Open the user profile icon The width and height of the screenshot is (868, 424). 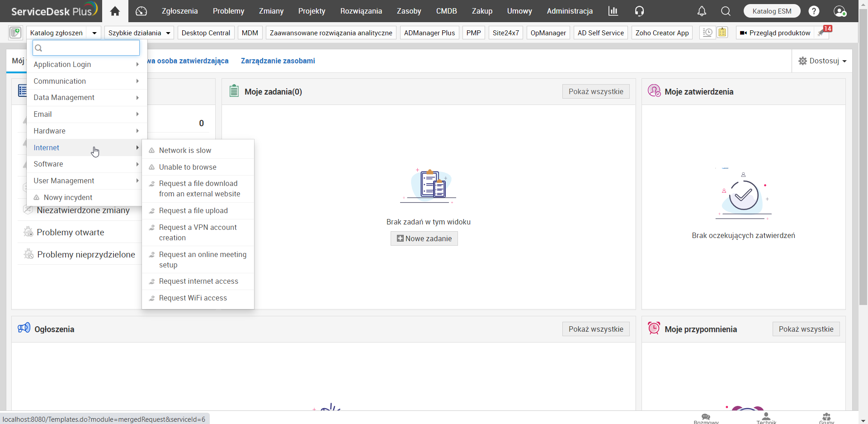pos(840,11)
